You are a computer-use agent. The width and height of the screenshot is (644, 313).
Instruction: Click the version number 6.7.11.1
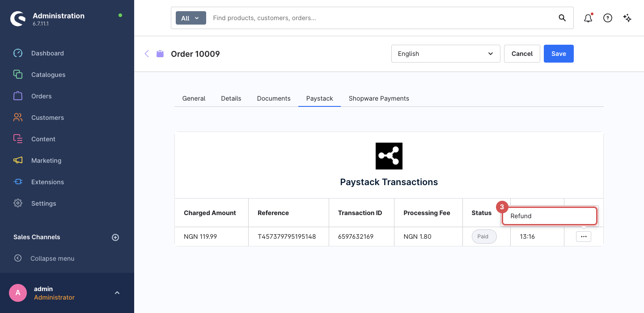41,24
